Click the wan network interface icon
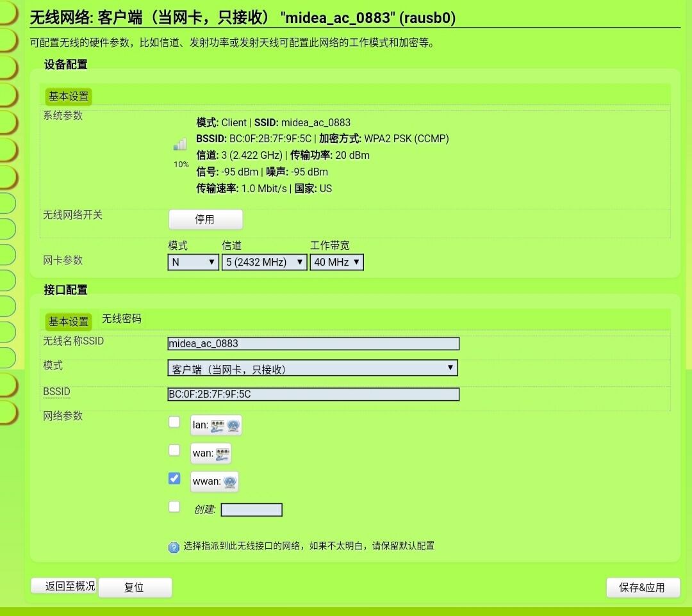Viewport: 692px width, 616px height. pos(222,453)
